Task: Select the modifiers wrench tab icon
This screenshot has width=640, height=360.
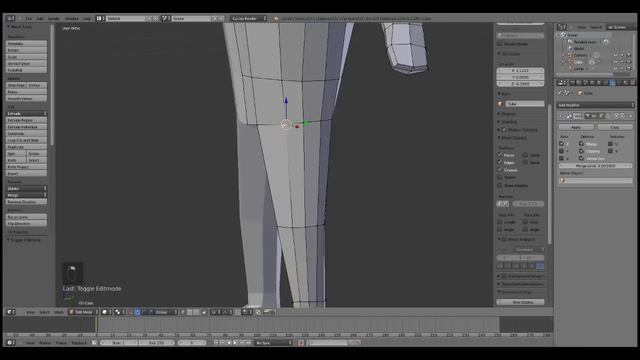Action: pyautogui.click(x=612, y=83)
